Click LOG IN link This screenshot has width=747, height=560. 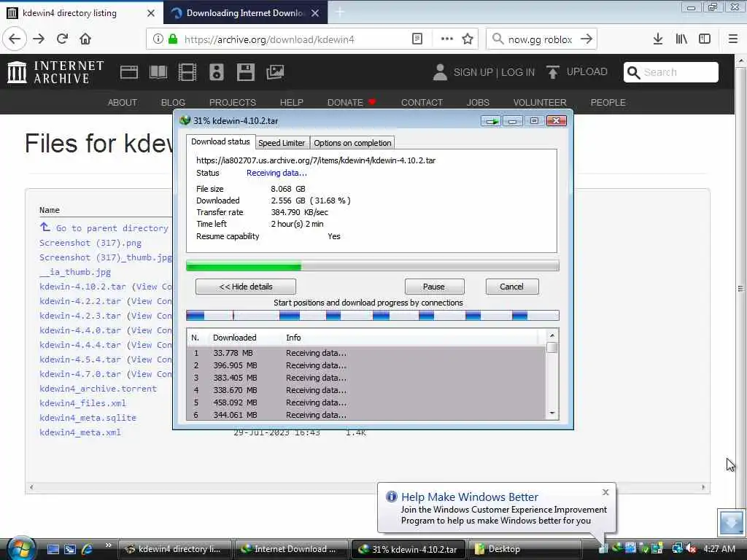tap(518, 72)
